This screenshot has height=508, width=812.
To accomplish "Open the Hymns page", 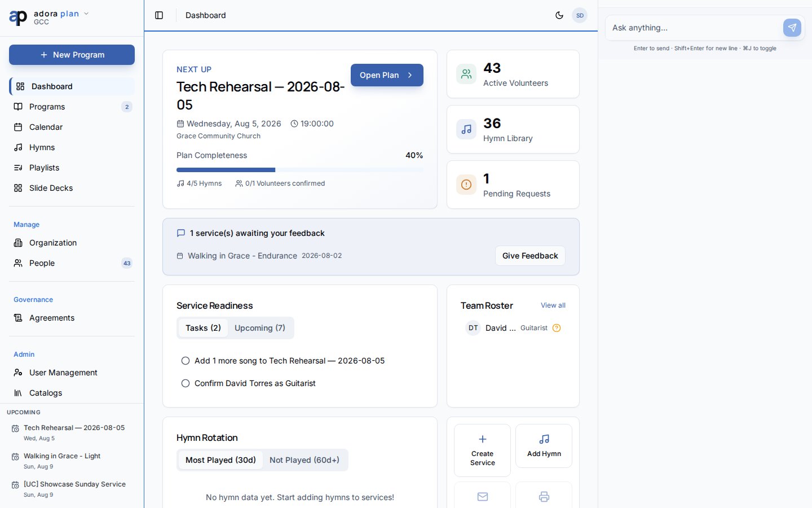I will [72, 147].
